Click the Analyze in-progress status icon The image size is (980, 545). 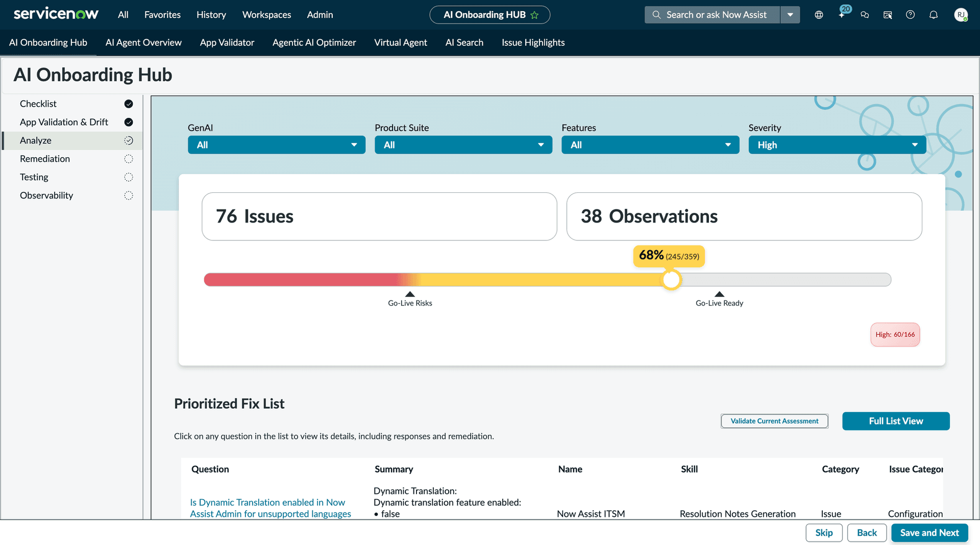tap(129, 140)
